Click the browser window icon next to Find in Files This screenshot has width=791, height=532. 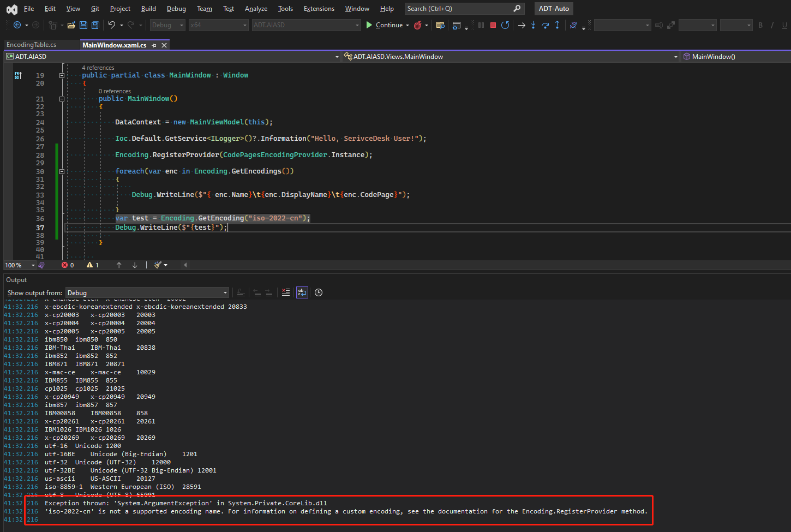click(457, 25)
